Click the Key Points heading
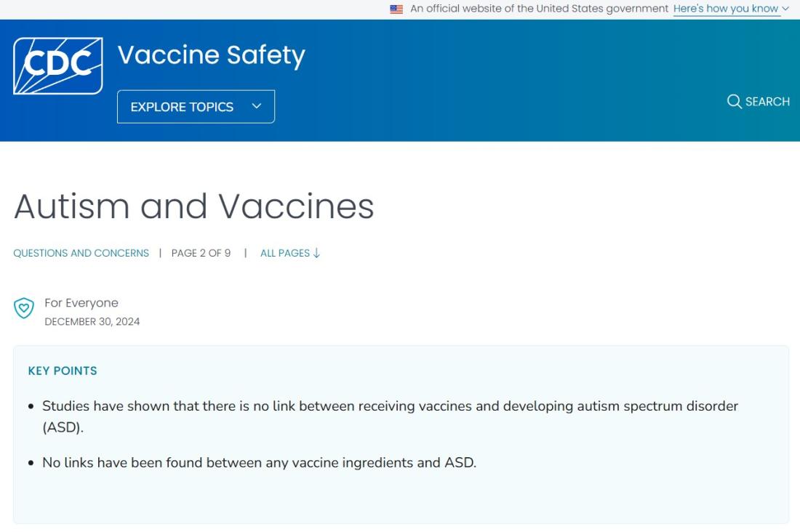The width and height of the screenshot is (800, 532). [63, 371]
